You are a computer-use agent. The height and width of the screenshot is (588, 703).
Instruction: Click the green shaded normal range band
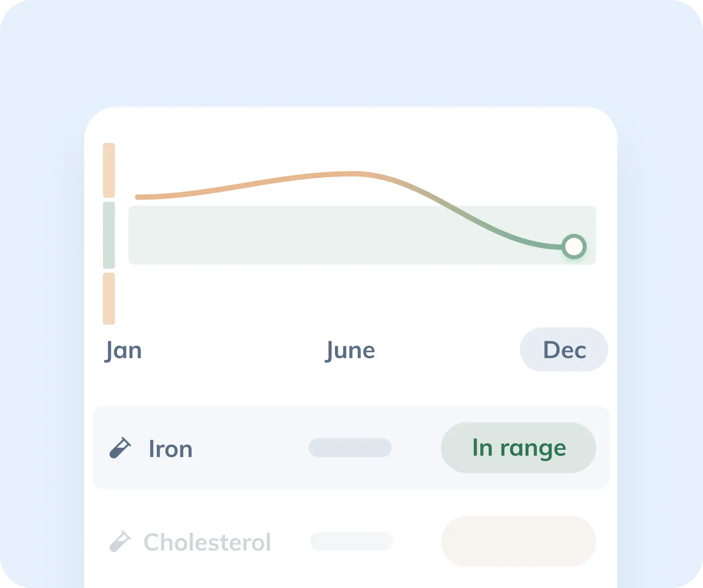(x=362, y=235)
